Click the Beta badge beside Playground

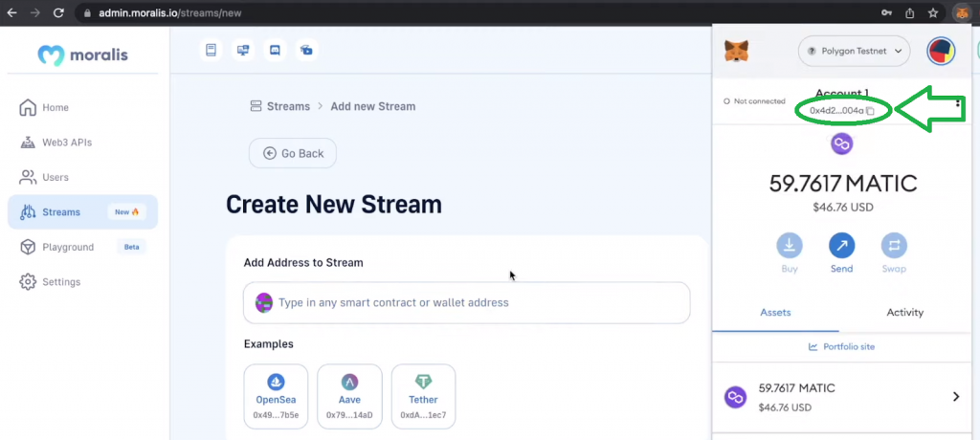(131, 247)
